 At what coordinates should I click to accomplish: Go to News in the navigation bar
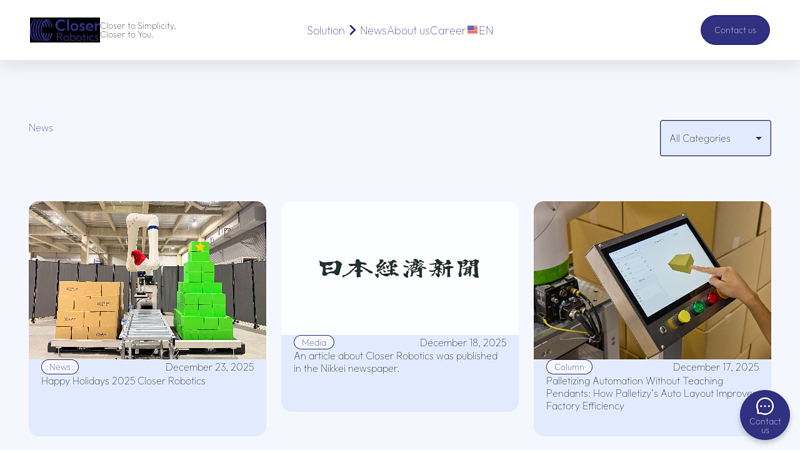coord(373,31)
